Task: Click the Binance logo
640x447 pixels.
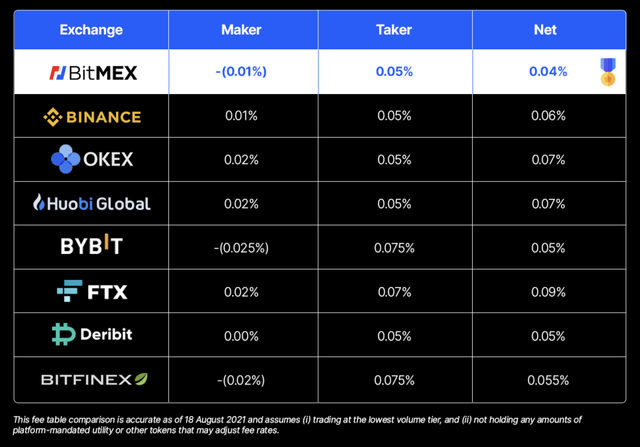Action: [x=92, y=116]
